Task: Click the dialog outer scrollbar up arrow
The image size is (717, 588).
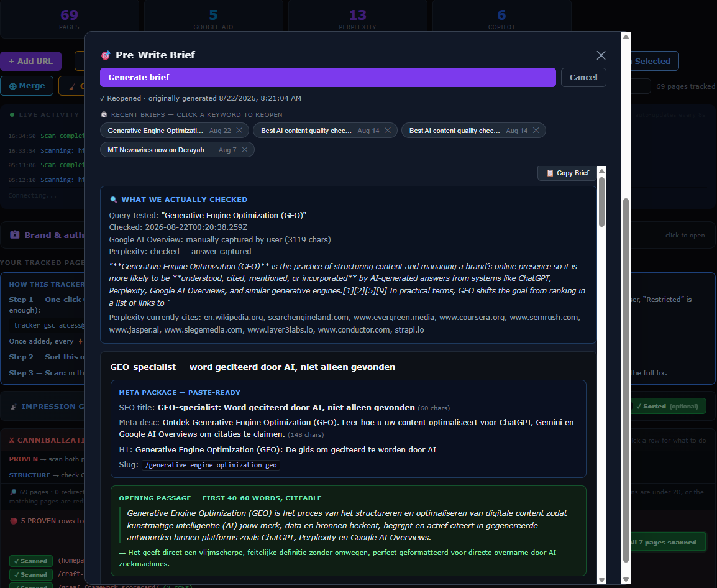Action: (626, 37)
